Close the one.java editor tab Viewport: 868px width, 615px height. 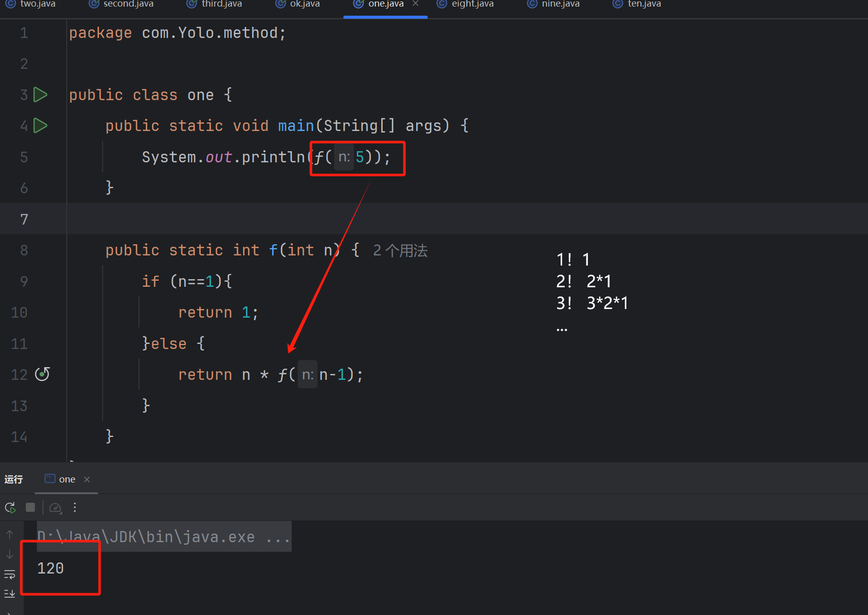click(416, 4)
